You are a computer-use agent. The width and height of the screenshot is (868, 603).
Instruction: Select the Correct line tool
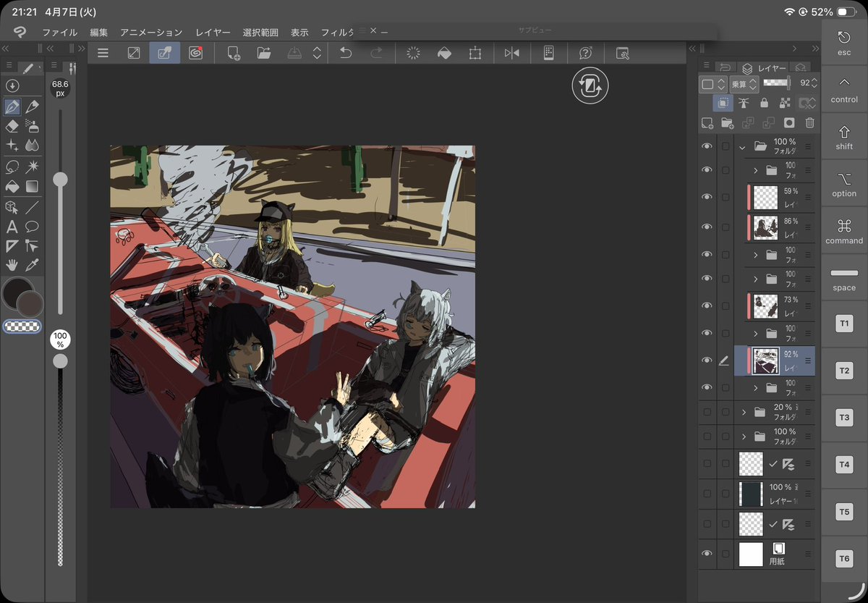coord(32,246)
